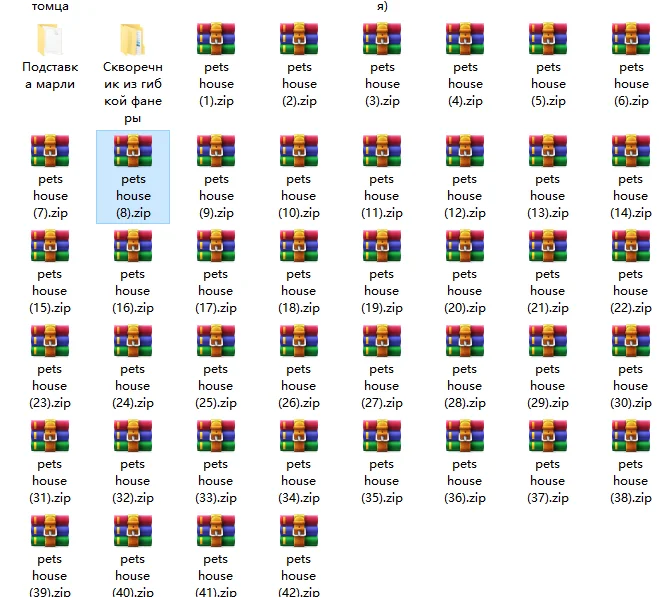The height and width of the screenshot is (597, 659).
Task: Select the pets house (40).zip archive icon
Action: (x=133, y=531)
